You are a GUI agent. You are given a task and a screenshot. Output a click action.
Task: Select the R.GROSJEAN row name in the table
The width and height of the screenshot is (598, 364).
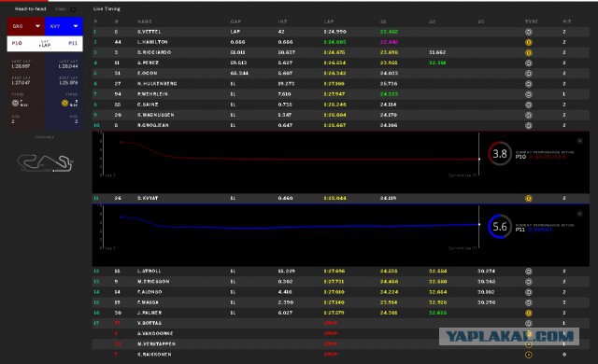153,125
